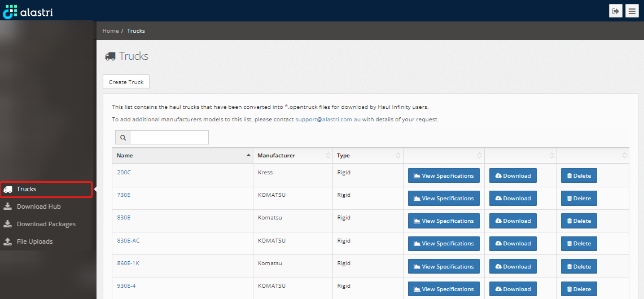Screen dimensions: 644x299
Task: Go to Download Packages in sidebar
Action: pyautogui.click(x=46, y=225)
